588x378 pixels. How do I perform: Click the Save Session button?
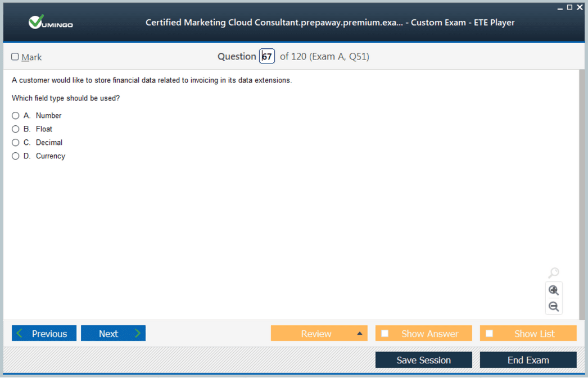(423, 360)
